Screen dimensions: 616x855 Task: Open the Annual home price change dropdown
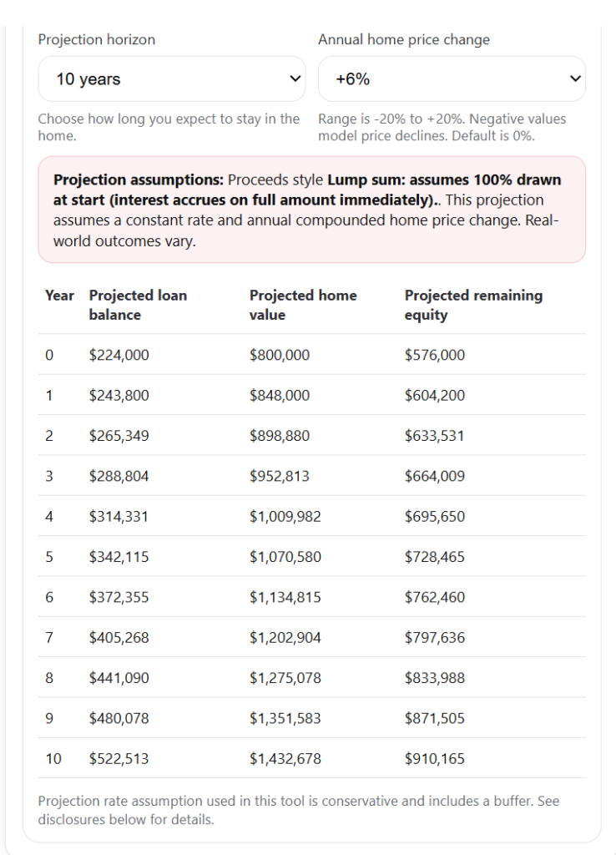coord(451,79)
